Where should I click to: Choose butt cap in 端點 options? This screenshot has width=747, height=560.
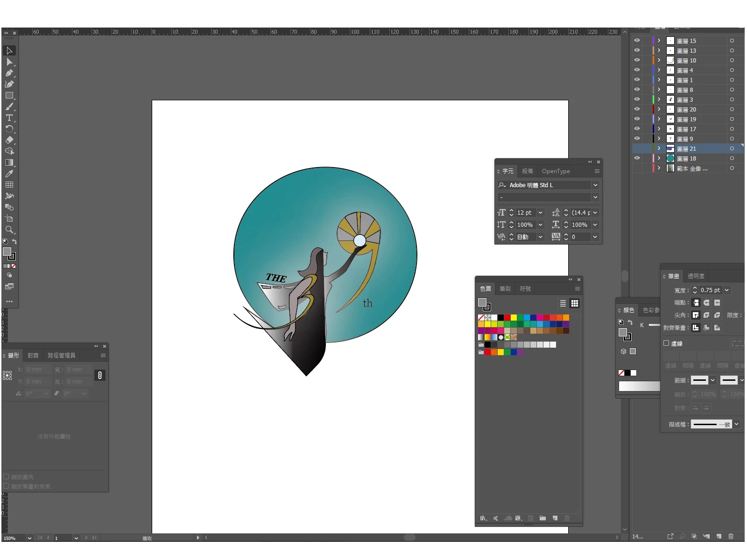[x=696, y=302]
